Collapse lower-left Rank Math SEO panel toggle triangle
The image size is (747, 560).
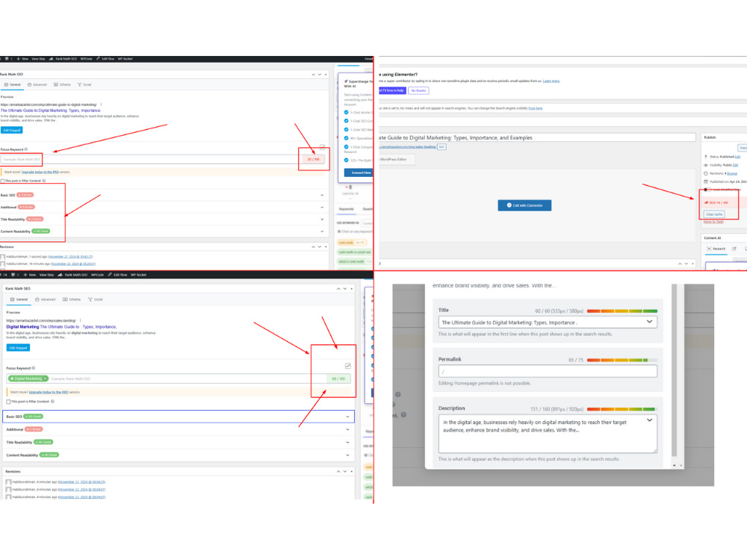click(x=352, y=288)
